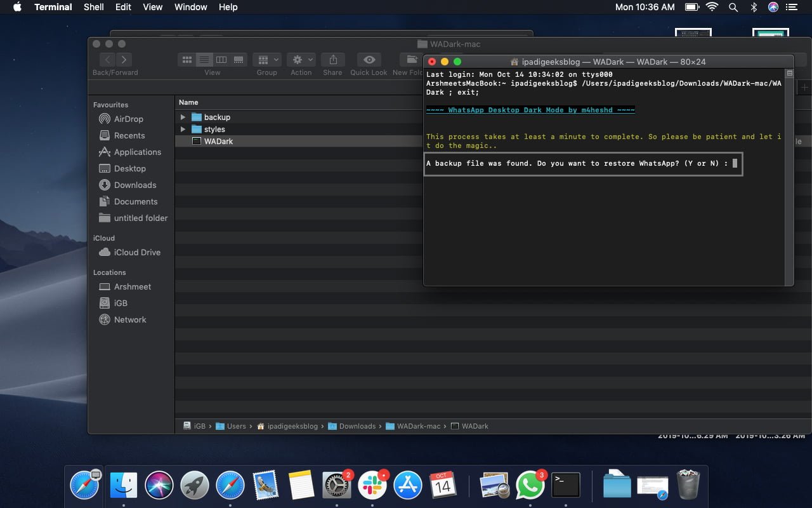Click the Y or N restore prompt
The image size is (812, 508).
coord(583,163)
